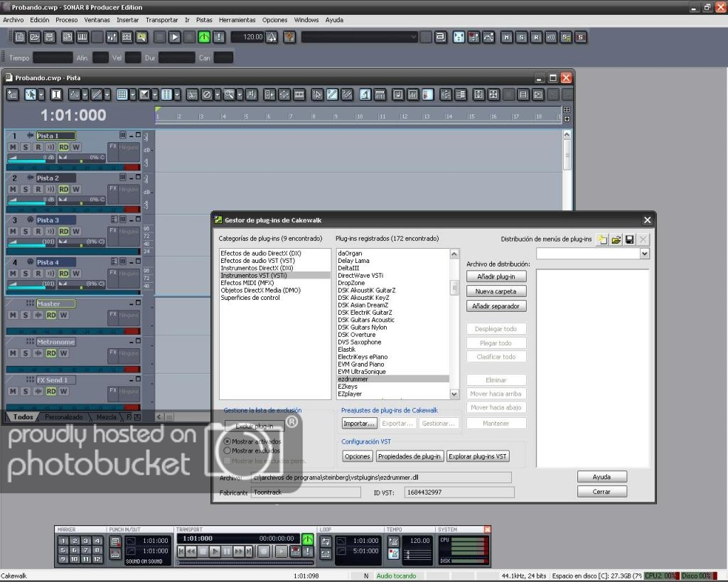Screen dimensions: 728x582
Task: Click the Pista 1 volume slider
Action: coord(32,158)
